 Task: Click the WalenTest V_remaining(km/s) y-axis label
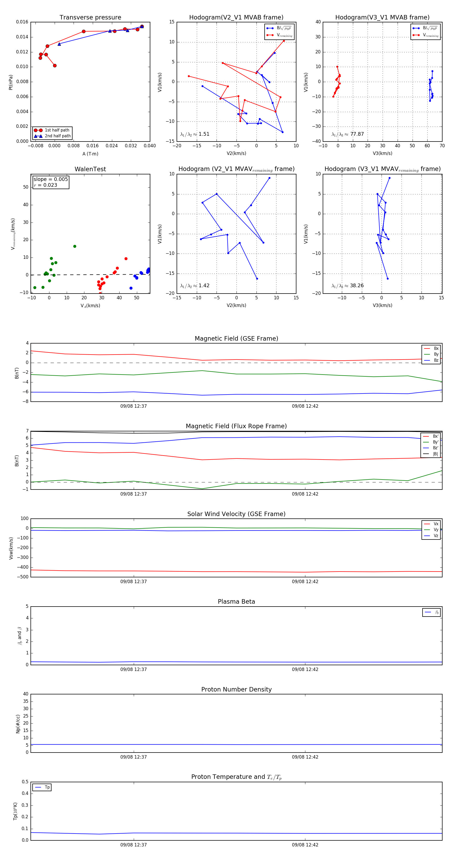(x=13, y=234)
